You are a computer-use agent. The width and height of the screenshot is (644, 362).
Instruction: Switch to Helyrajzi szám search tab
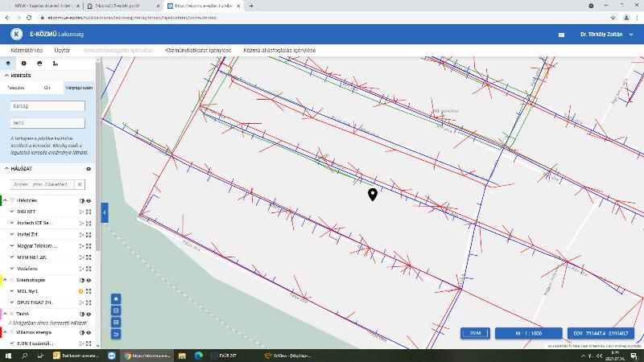click(79, 88)
